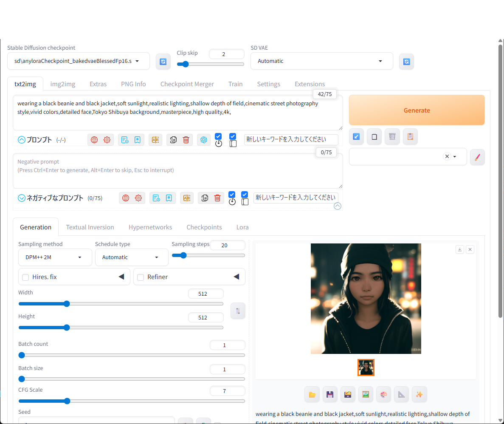The width and height of the screenshot is (504, 424).
Task: Toggle the first checkbox in negative prompt toolbar
Action: coord(232,194)
